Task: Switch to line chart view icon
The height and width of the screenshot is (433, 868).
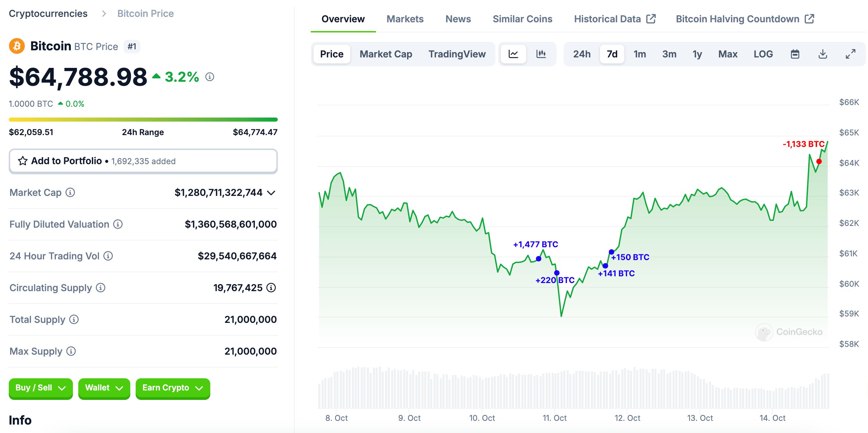Action: click(x=513, y=54)
